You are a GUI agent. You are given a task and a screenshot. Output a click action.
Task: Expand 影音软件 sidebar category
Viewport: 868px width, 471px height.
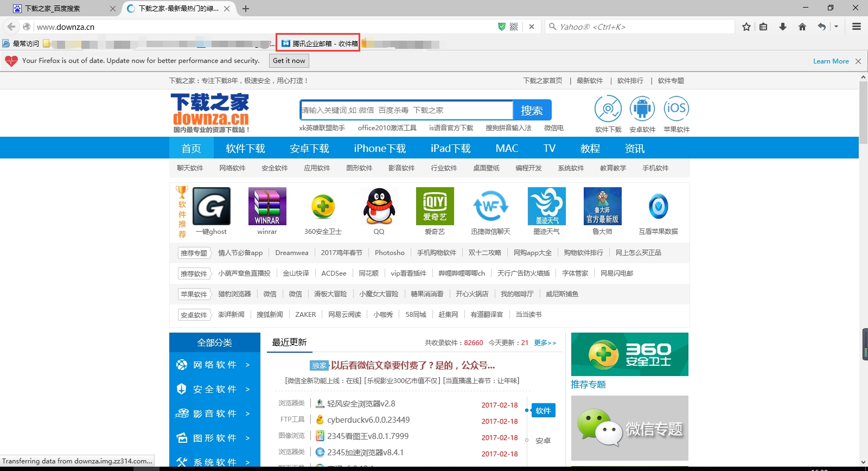[x=215, y=413]
